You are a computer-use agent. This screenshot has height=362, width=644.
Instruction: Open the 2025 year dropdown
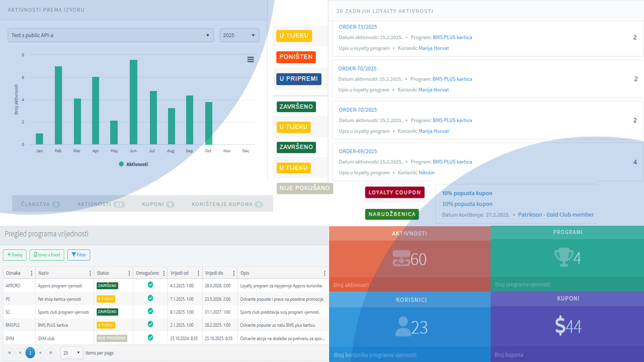[x=239, y=35]
